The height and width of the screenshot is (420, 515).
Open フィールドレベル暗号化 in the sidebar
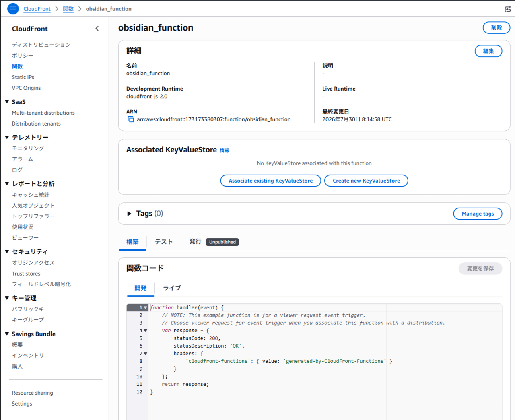[x=41, y=284]
